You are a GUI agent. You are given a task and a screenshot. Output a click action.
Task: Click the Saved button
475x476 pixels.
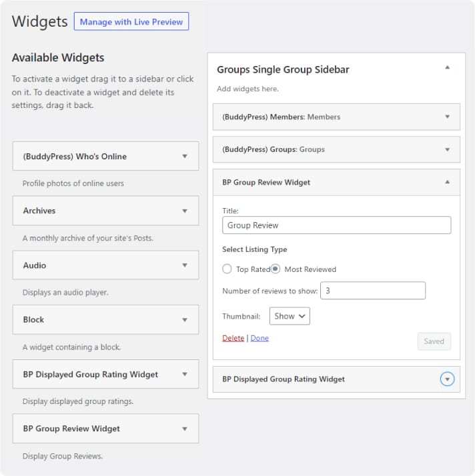point(434,341)
